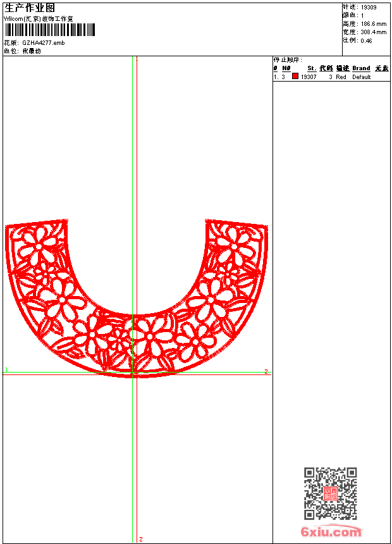Click the red seal in QR code center
This screenshot has height=544, width=392.
coord(330,493)
